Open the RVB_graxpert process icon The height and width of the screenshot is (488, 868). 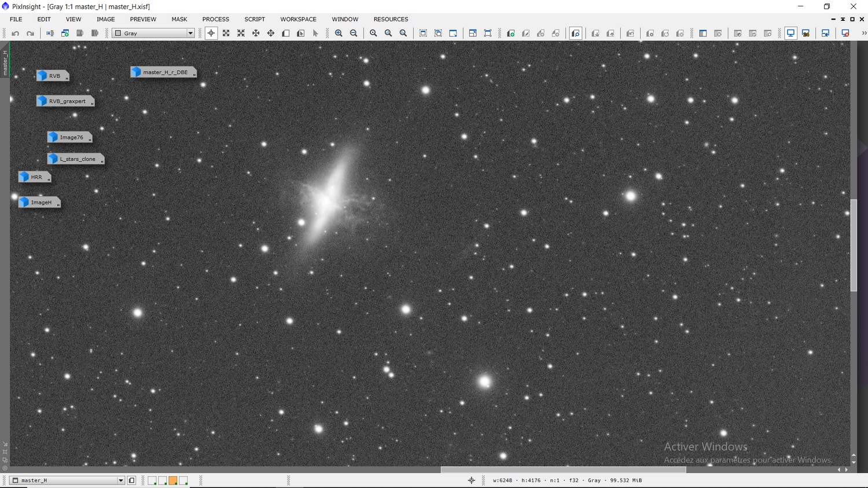pos(65,101)
